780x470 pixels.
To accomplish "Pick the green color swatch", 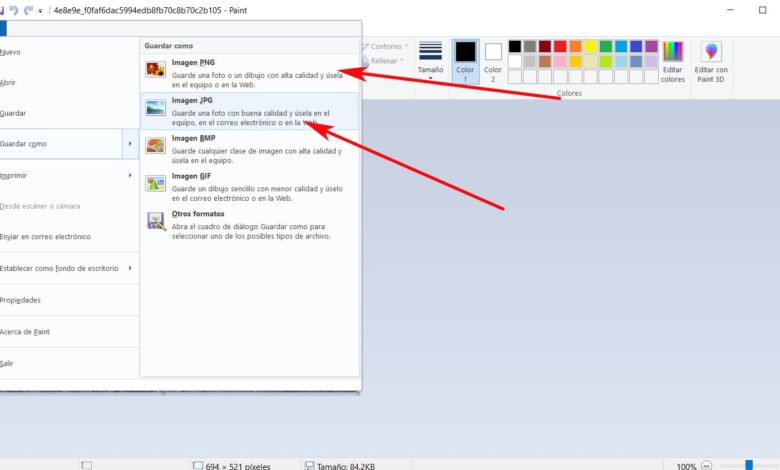I will click(x=606, y=46).
